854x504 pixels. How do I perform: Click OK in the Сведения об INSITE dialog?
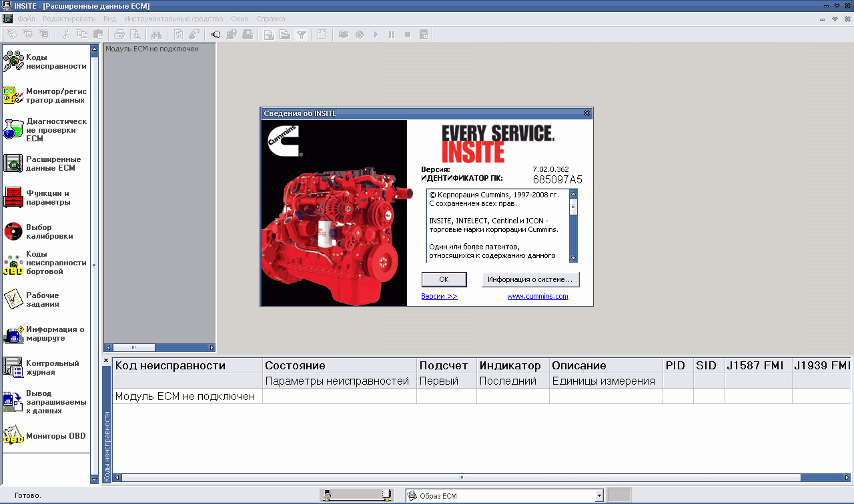(x=444, y=279)
